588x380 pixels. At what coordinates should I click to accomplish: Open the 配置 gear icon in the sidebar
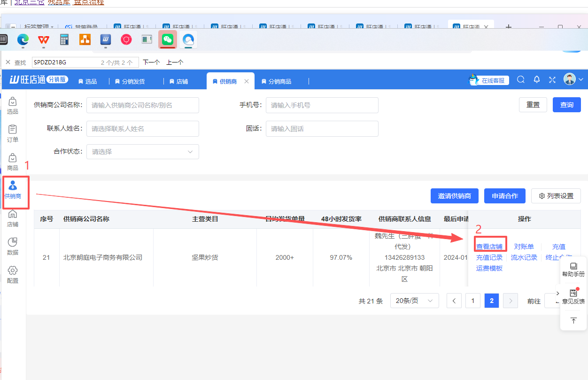(x=13, y=274)
